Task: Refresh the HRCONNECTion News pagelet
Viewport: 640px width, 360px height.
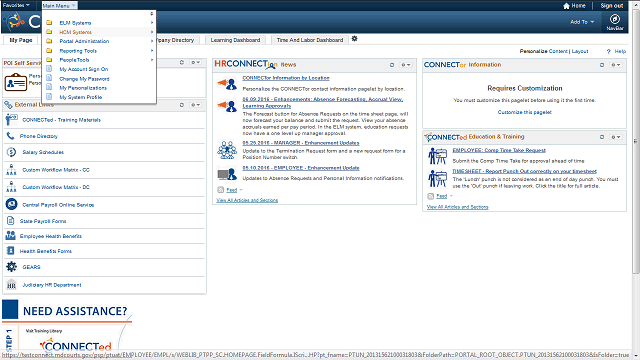Action: (392, 65)
